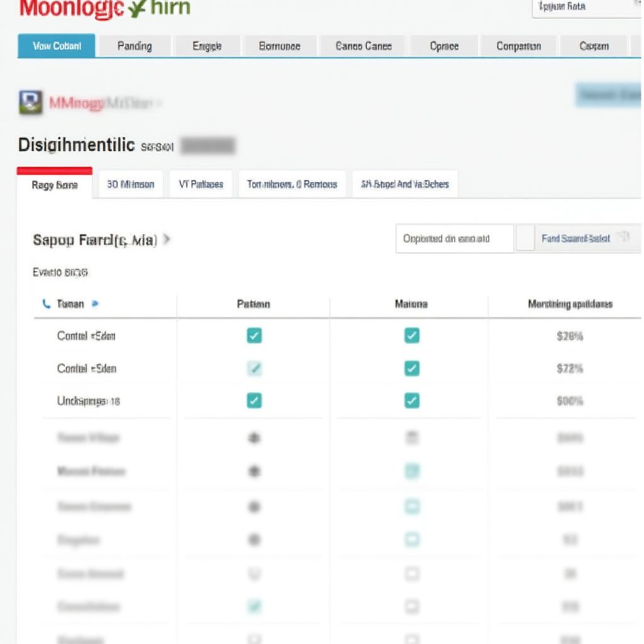The image size is (644, 644).
Task: Open the VT Patlaces sub-tab
Action: click(201, 184)
